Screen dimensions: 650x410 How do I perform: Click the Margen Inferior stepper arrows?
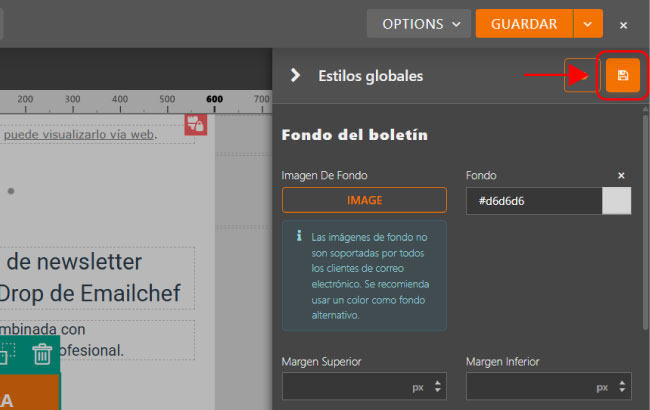pos(622,386)
